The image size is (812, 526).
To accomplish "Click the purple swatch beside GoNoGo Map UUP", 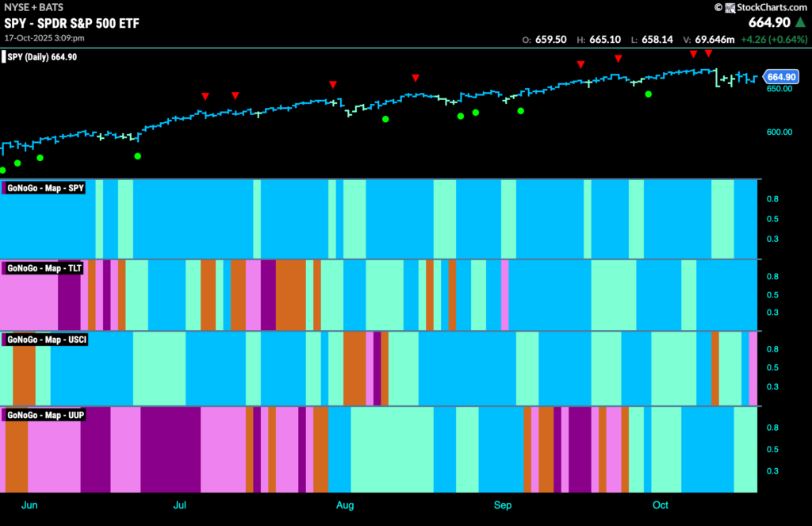I will click(x=4, y=415).
